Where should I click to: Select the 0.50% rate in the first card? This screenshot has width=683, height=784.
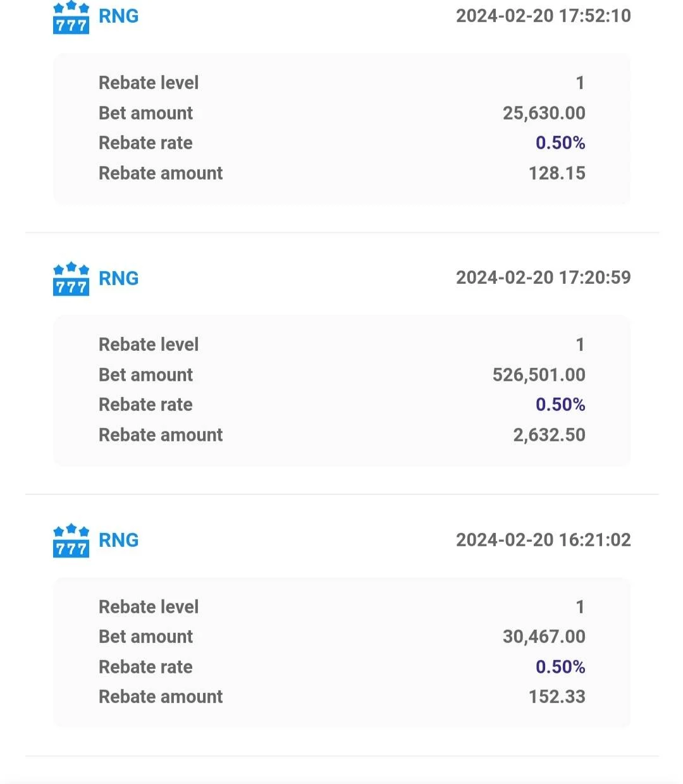click(560, 143)
